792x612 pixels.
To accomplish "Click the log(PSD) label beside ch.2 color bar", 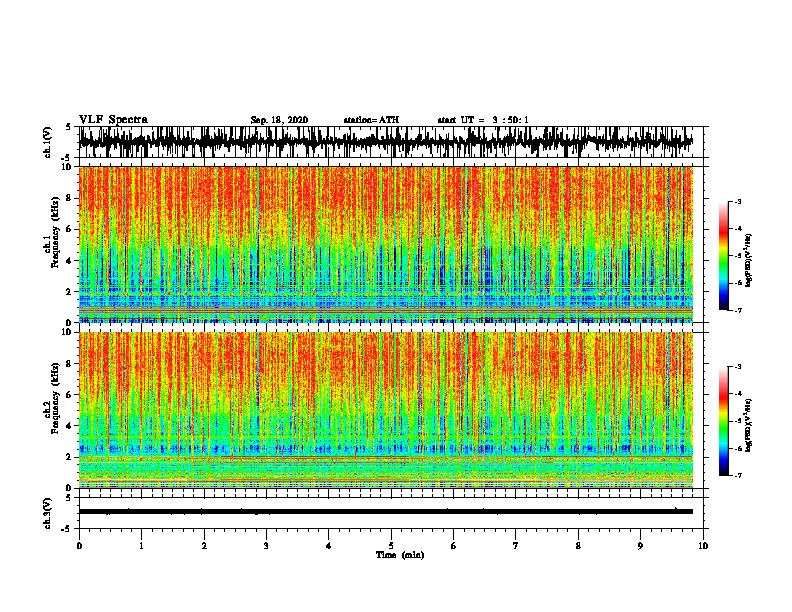I will tap(749, 425).
